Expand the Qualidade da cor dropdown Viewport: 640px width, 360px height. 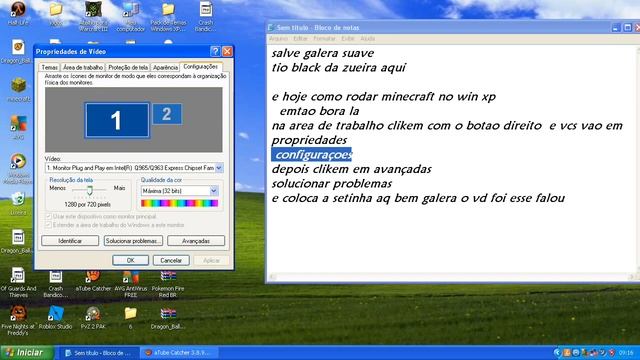coord(214,191)
